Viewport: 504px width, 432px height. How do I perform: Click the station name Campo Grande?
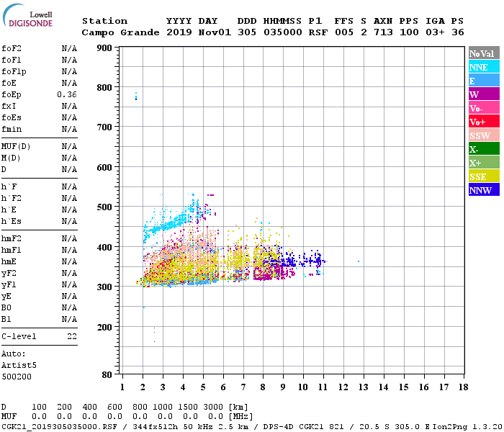(120, 32)
